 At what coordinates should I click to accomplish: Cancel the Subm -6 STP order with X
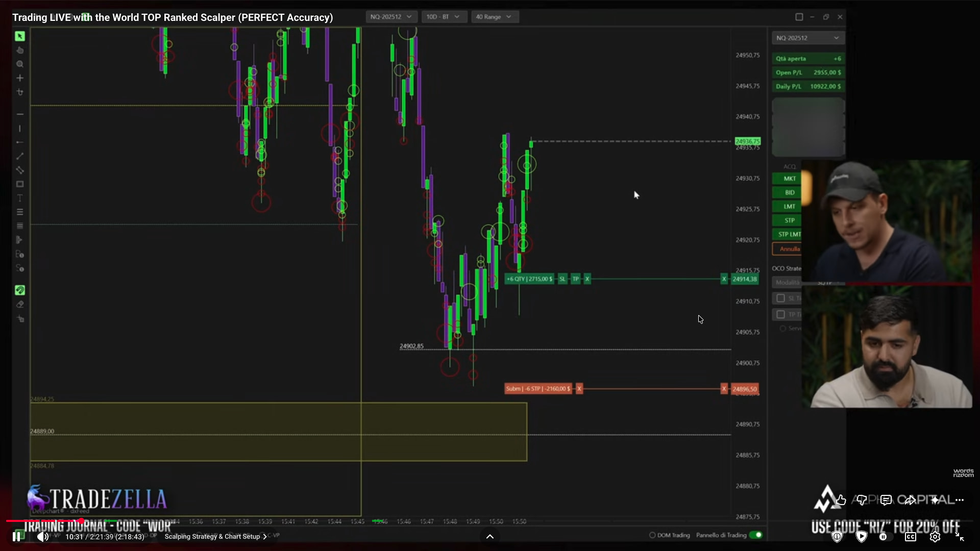[x=579, y=389]
